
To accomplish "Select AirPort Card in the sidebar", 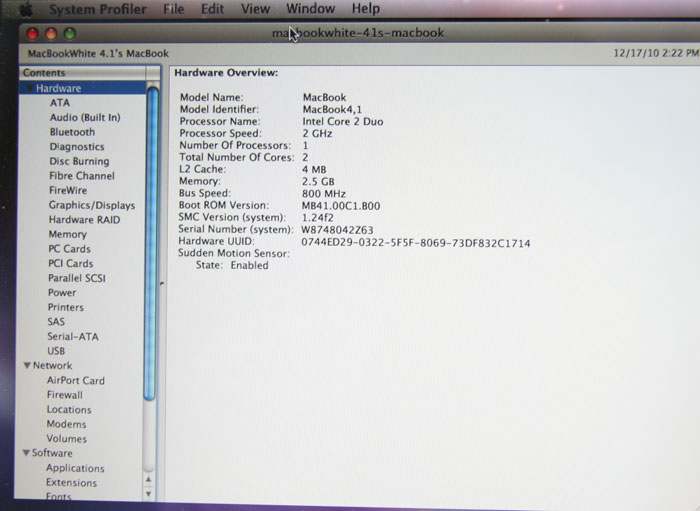I will (75, 381).
